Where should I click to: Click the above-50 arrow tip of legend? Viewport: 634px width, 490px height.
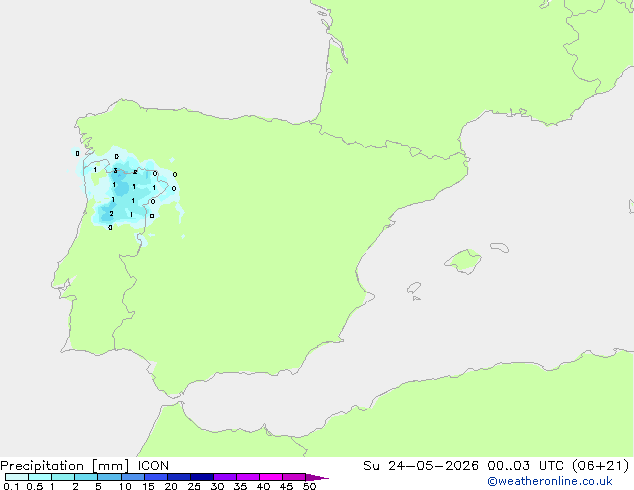coord(317,477)
